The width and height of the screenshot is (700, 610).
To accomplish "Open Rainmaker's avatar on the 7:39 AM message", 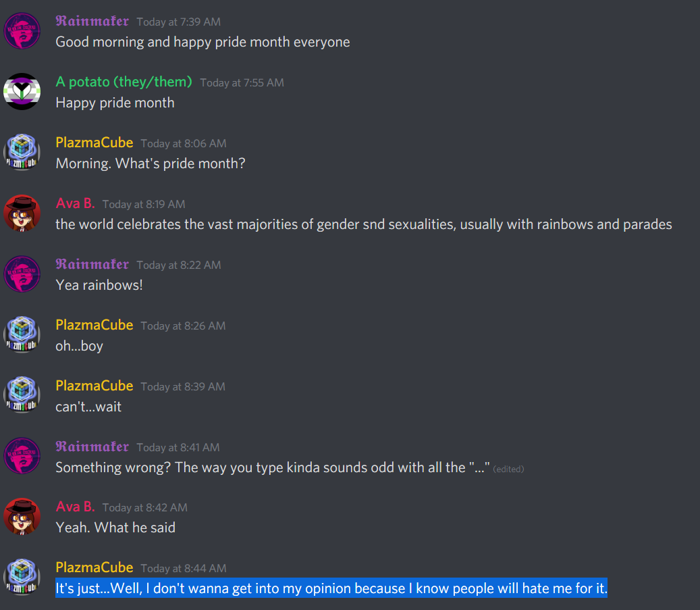I will click(22, 31).
